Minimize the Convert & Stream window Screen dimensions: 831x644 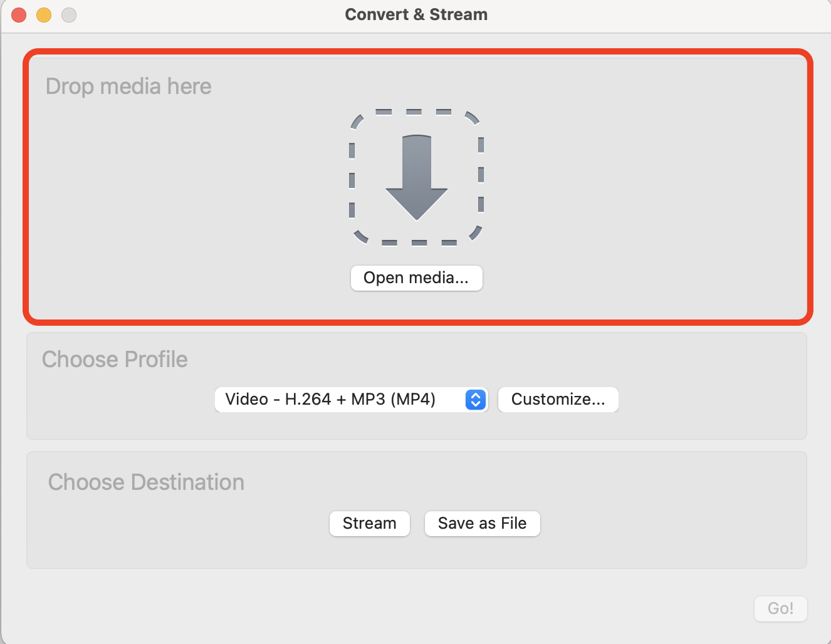43,14
